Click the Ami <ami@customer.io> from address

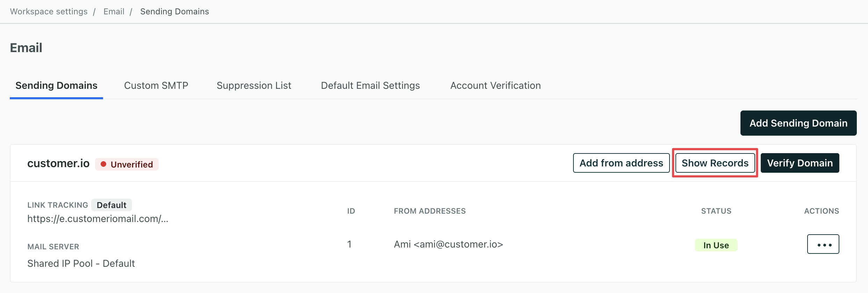click(448, 244)
